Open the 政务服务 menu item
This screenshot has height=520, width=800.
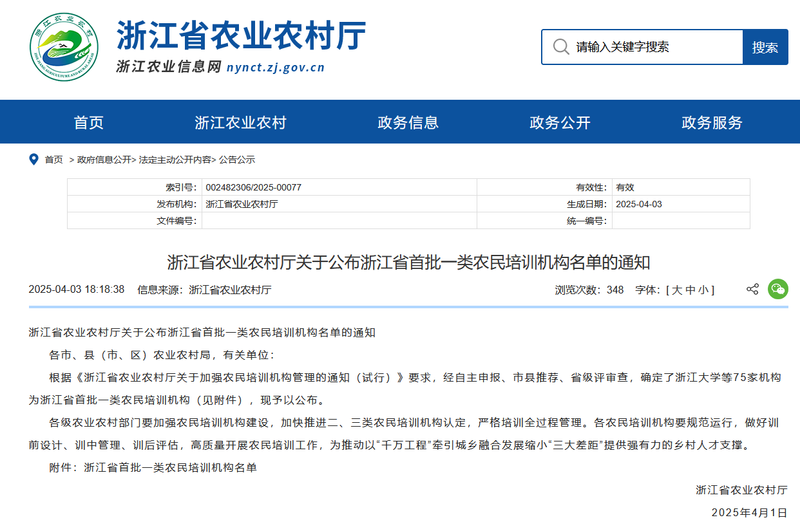[x=712, y=123]
